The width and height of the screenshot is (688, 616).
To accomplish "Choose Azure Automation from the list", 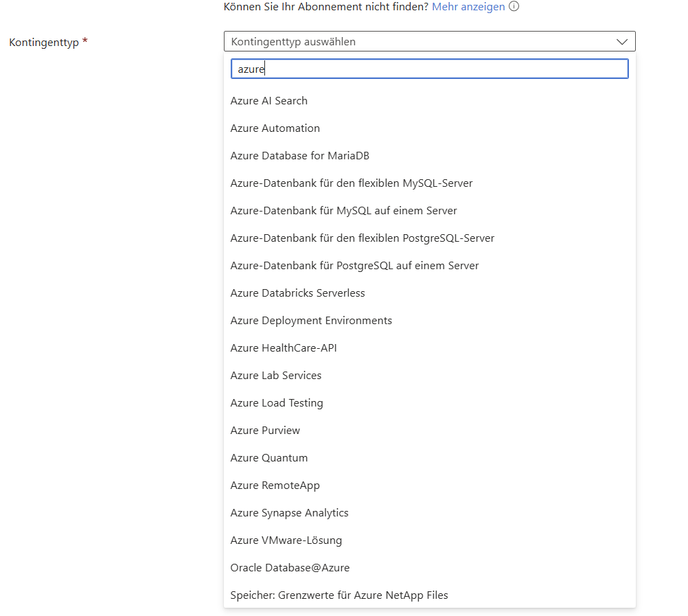I will point(430,128).
